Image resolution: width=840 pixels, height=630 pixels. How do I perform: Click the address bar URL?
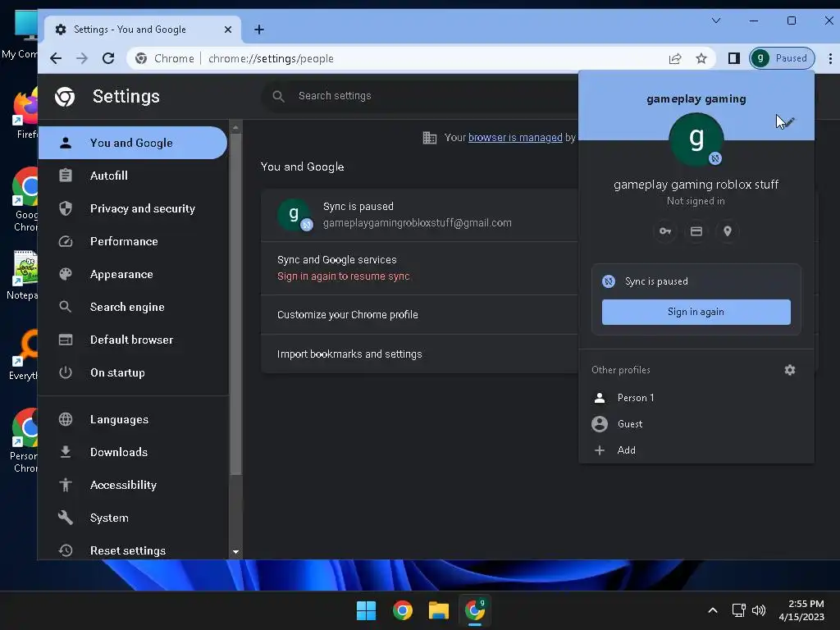pyautogui.click(x=271, y=58)
